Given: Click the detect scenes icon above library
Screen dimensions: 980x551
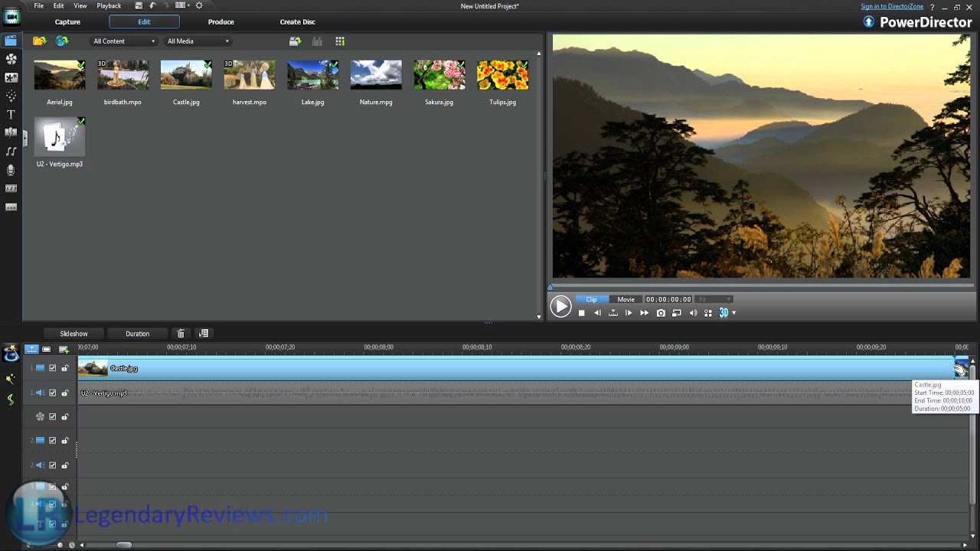Looking at the screenshot, I should 294,41.
